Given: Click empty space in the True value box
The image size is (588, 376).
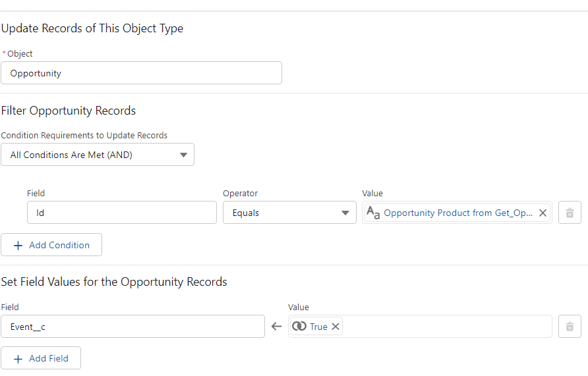Looking at the screenshot, I should point(448,327).
